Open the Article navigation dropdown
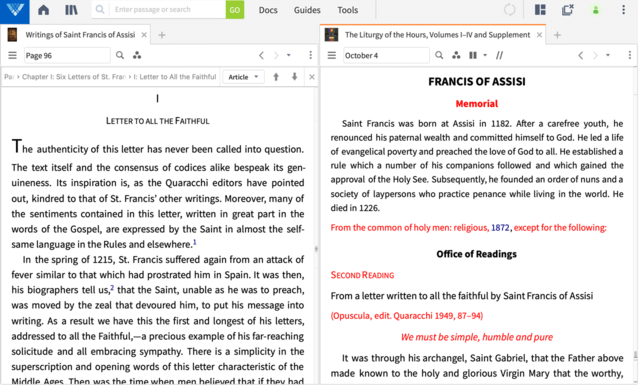This screenshot has height=385, width=639. coord(243,77)
